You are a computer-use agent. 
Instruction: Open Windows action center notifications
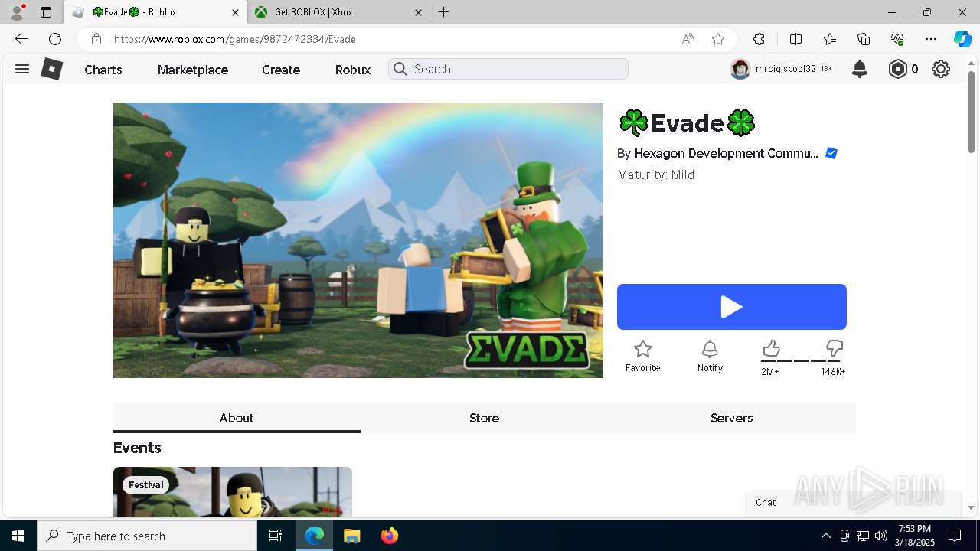[955, 536]
